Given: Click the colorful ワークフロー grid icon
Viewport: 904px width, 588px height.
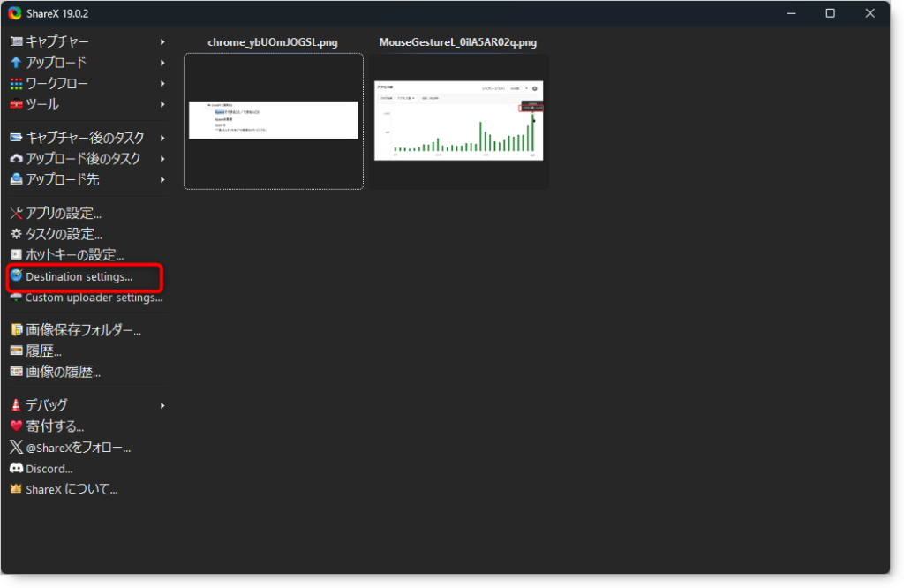Looking at the screenshot, I should [x=16, y=84].
